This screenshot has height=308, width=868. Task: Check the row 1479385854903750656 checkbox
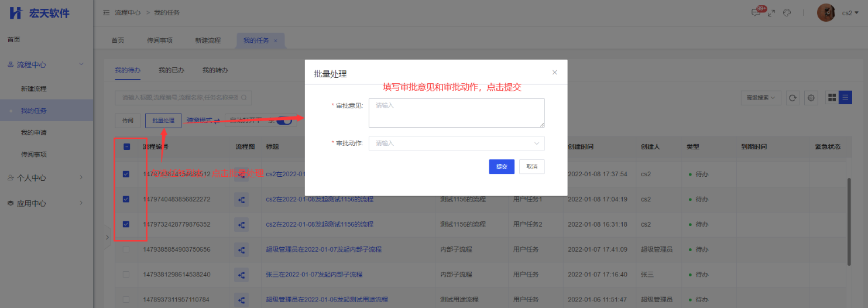point(126,249)
